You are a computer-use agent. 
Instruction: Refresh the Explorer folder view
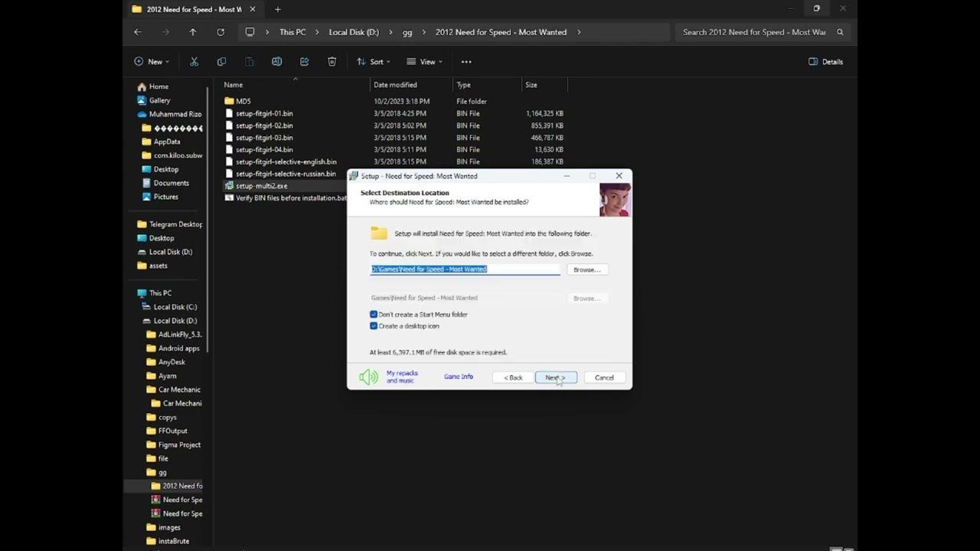[220, 32]
